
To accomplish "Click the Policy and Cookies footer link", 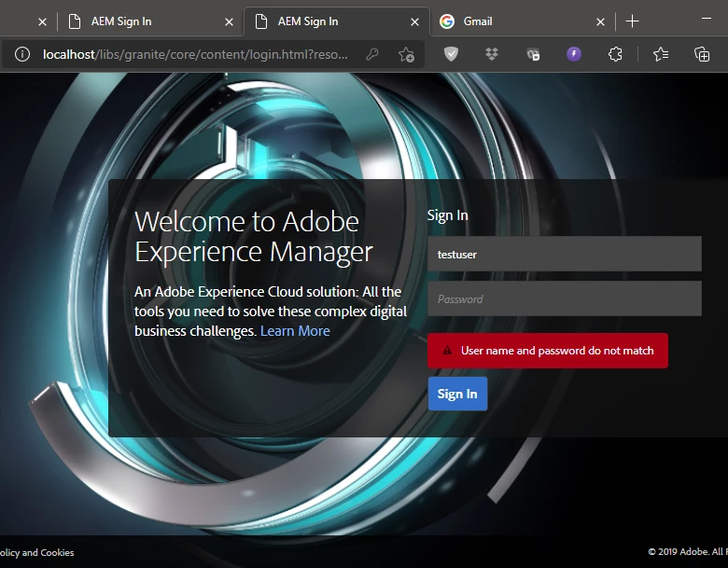I will point(36,552).
